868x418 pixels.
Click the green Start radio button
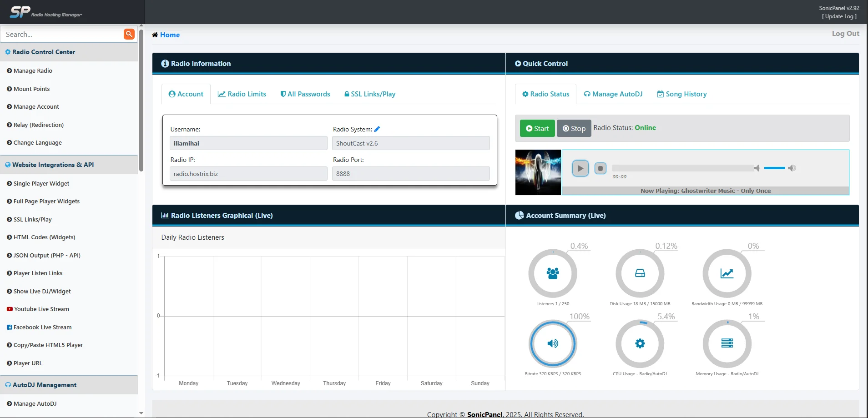pos(537,129)
